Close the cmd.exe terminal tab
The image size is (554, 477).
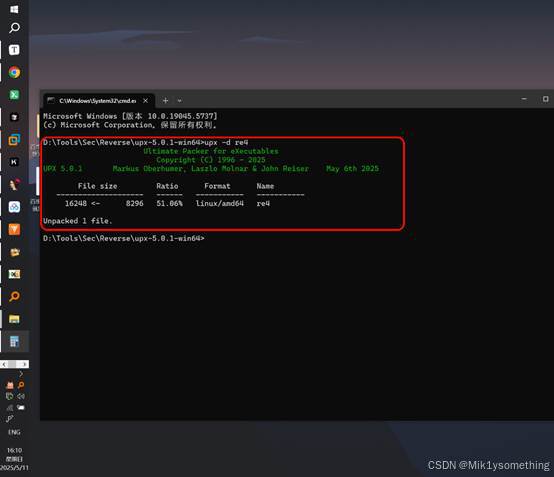coord(146,101)
